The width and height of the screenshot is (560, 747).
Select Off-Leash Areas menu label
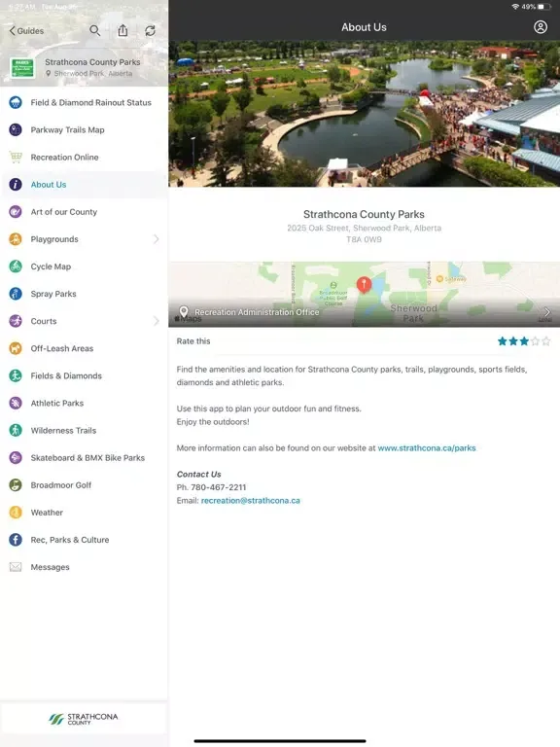click(62, 348)
